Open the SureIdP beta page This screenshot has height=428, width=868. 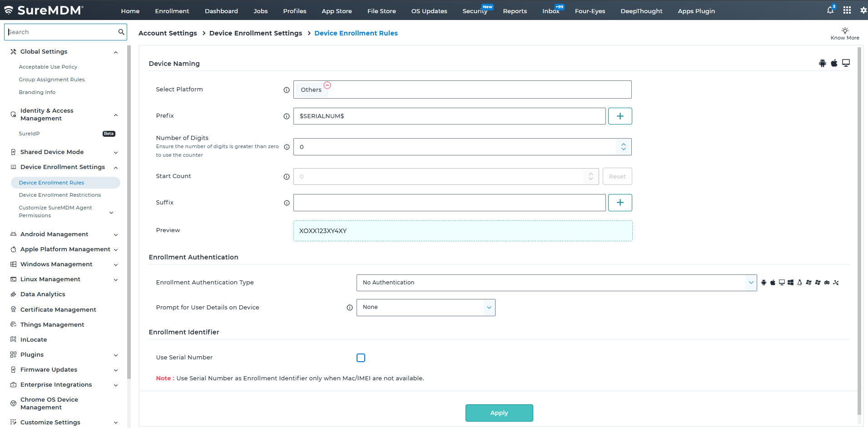[29, 134]
